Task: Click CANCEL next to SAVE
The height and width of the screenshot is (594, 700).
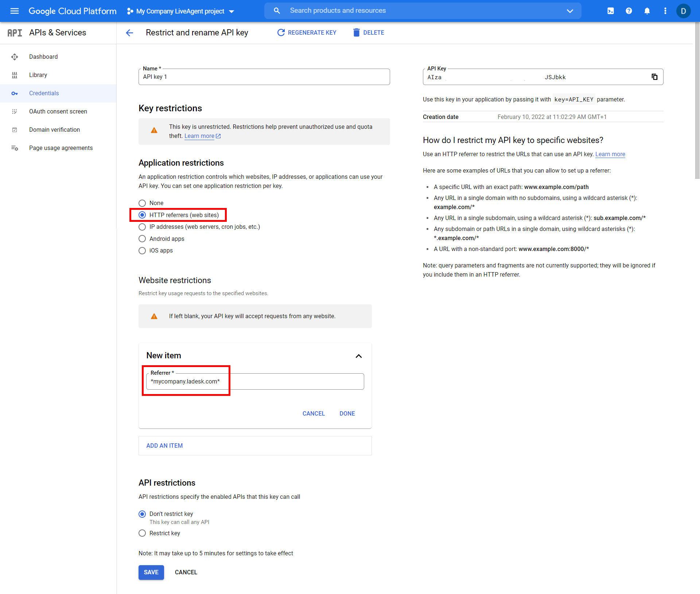Action: click(x=186, y=572)
